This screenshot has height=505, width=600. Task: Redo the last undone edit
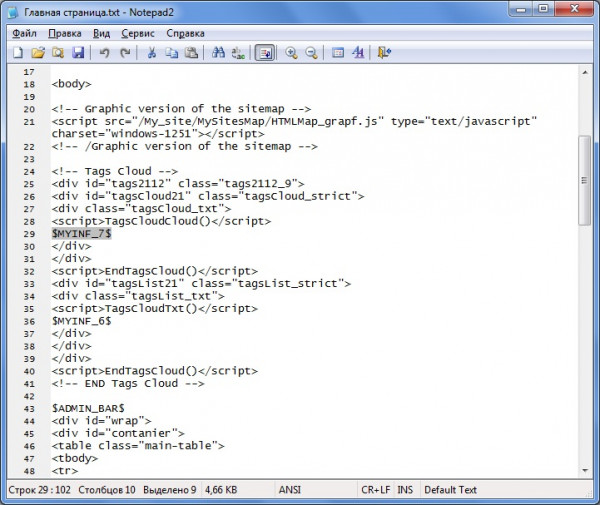[125, 52]
